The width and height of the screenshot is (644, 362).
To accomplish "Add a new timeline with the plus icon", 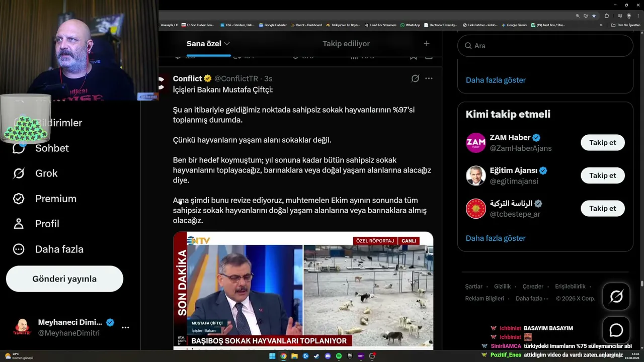I will coord(427,44).
